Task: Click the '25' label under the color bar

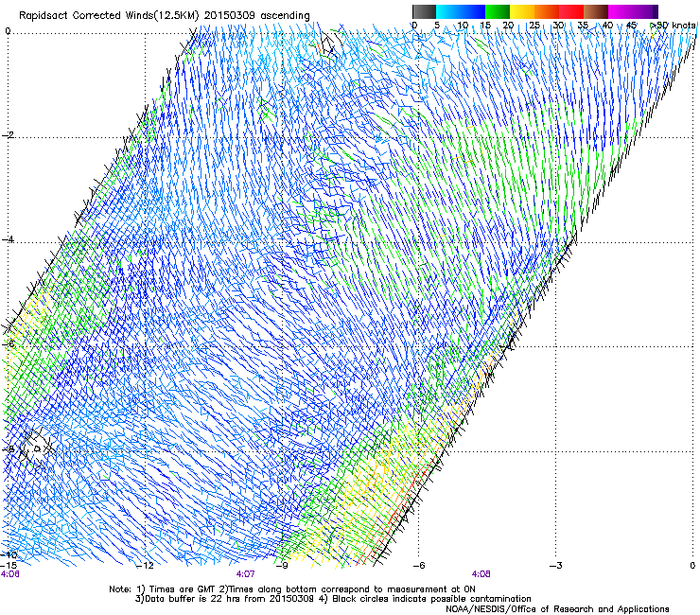Action: pyautogui.click(x=534, y=26)
